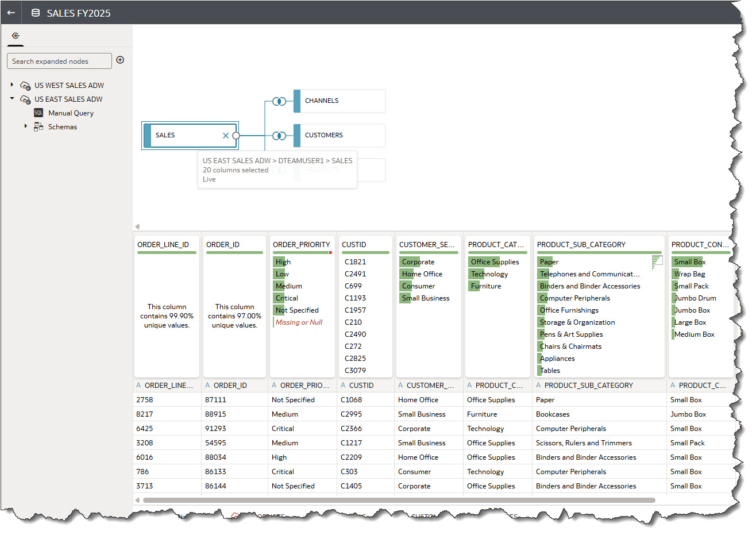Viewport: 756px width, 535px height.
Task: Remove the SALES table with X icon
Action: click(x=226, y=136)
